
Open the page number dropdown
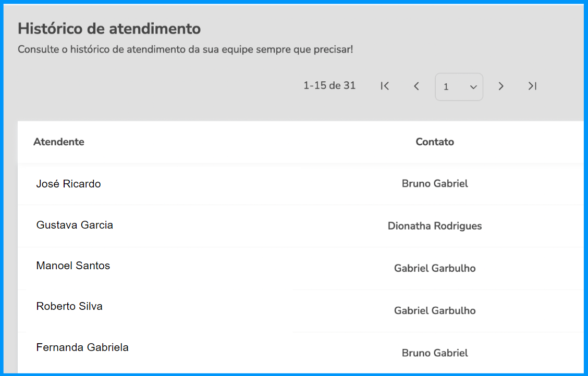(459, 87)
